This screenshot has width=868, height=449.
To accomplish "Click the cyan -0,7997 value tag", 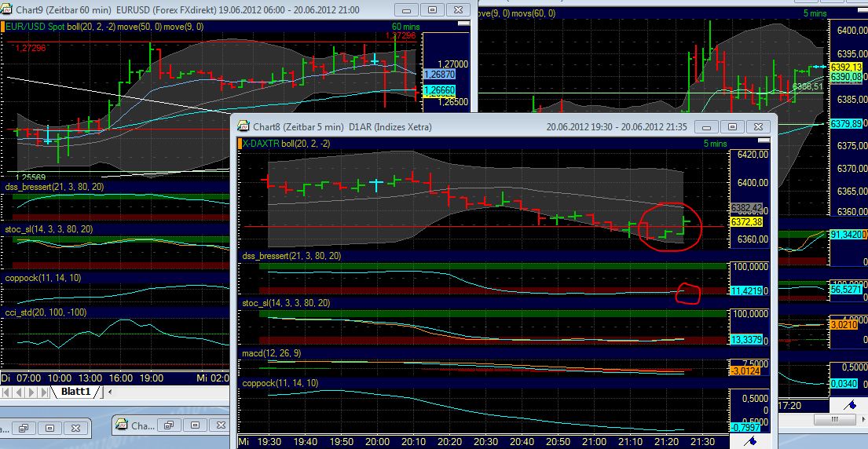I will click(745, 427).
